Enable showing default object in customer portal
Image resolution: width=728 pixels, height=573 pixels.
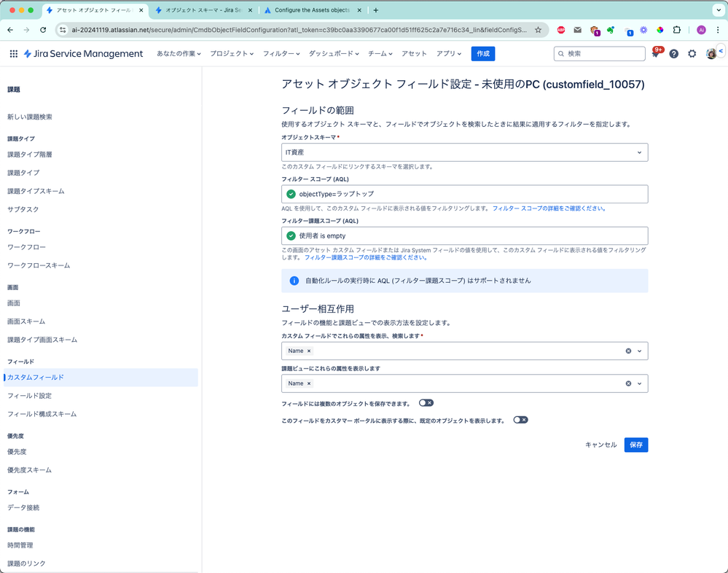pos(520,419)
